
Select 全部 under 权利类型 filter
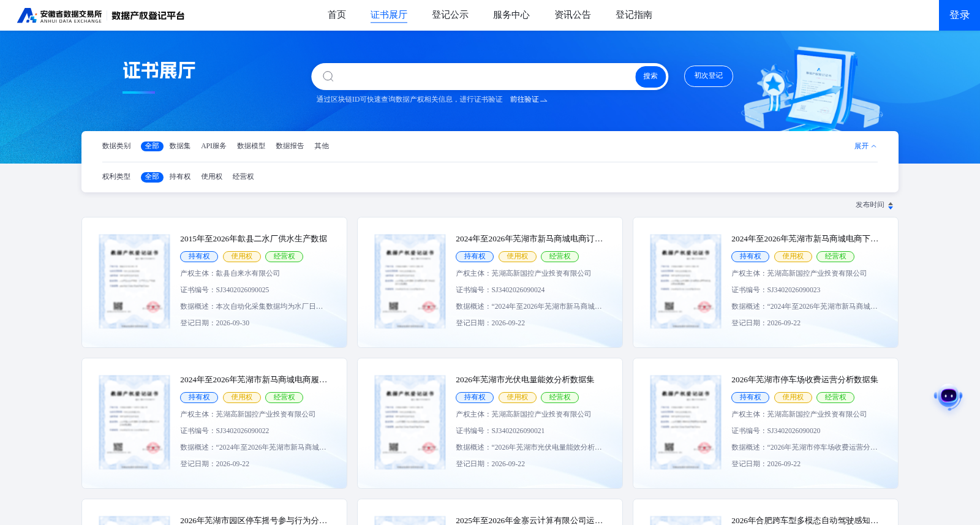pos(152,177)
